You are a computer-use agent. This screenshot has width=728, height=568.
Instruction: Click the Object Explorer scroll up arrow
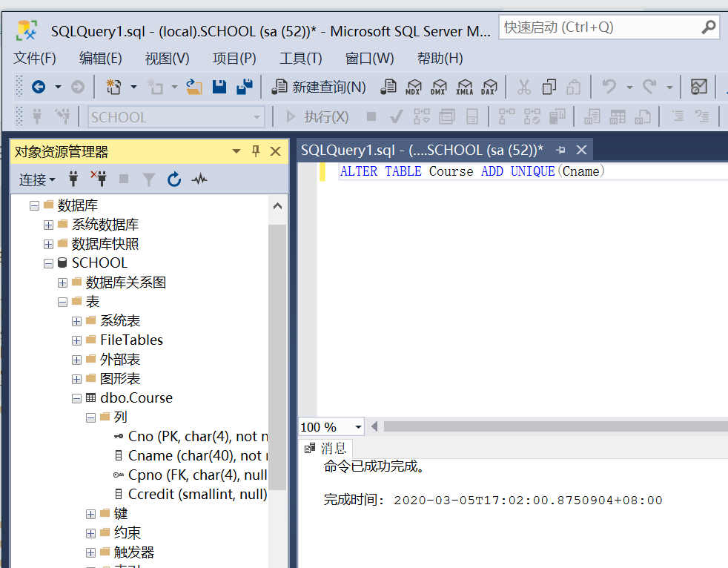(278, 206)
